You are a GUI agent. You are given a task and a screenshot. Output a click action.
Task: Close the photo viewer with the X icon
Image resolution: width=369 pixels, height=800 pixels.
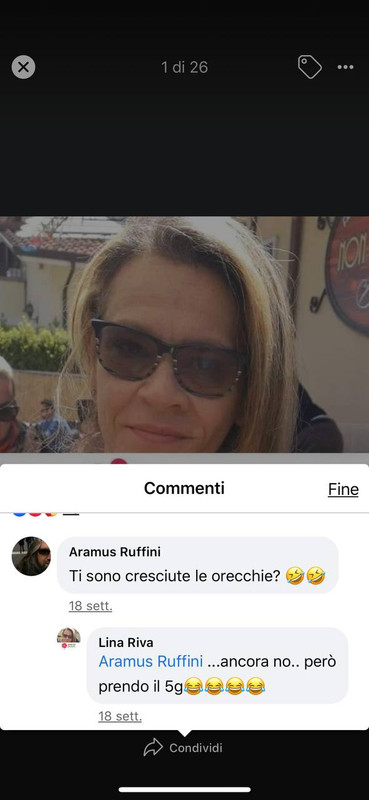(x=23, y=67)
